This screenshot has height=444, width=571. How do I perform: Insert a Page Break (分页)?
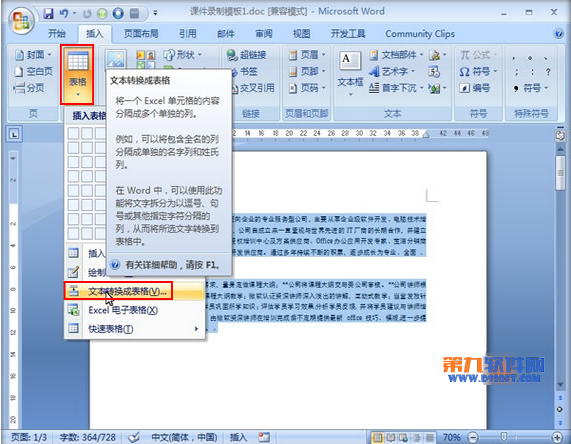[28, 88]
